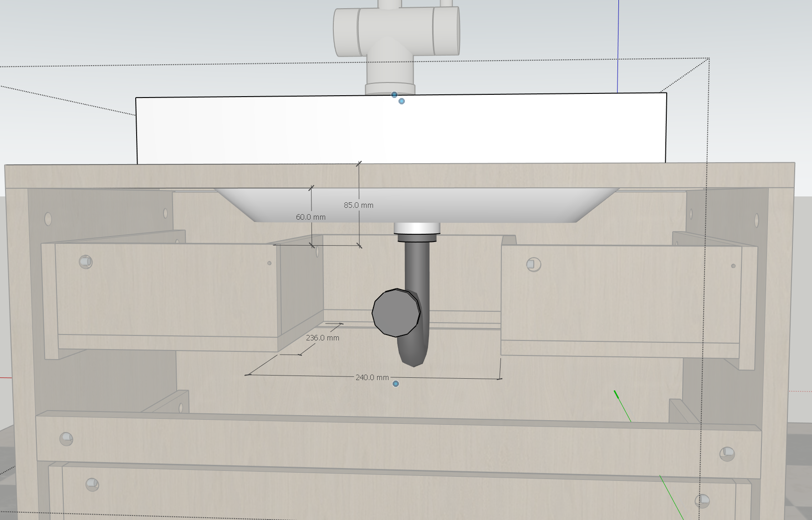812x520 pixels.
Task: Select the left upper drawer front panel
Action: (x=167, y=291)
